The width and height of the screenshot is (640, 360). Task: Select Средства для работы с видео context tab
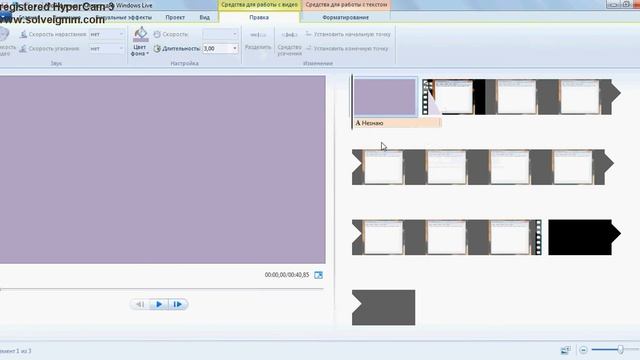[259, 5]
